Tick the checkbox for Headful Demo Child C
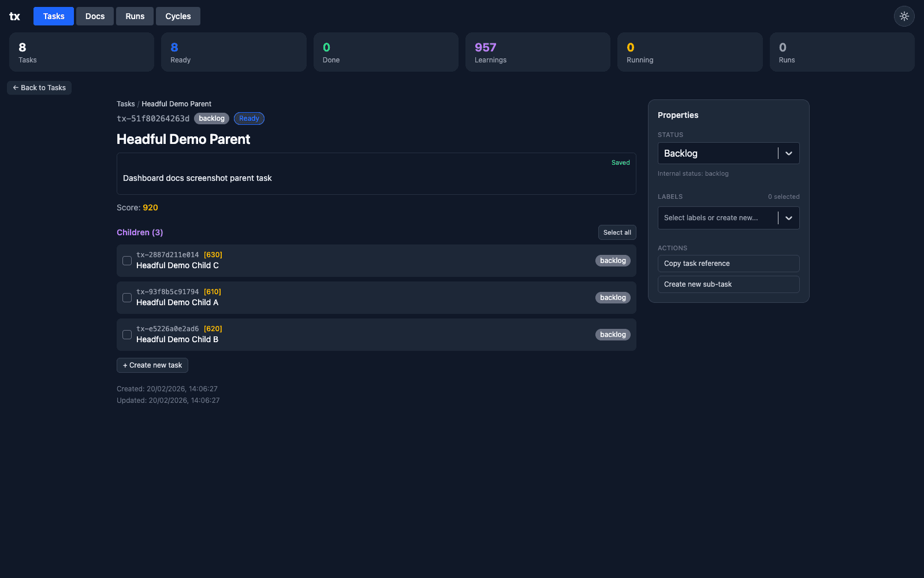Screen dimensions: 924x578 [x=126, y=260]
